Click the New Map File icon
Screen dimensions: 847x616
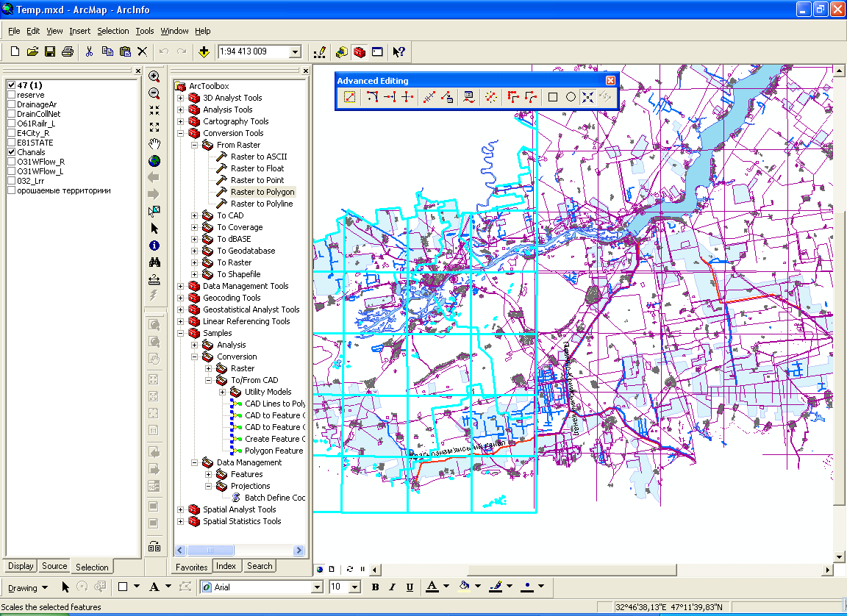point(15,52)
